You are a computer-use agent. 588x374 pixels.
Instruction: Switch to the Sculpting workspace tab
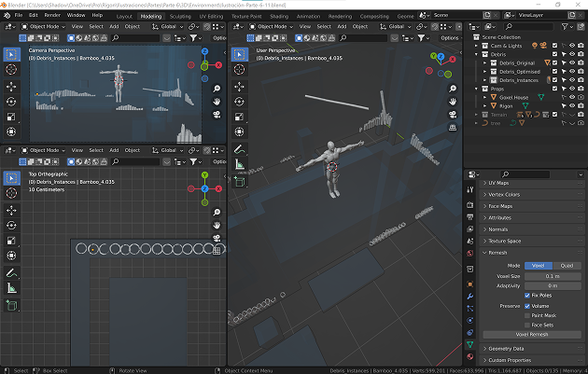pos(179,16)
